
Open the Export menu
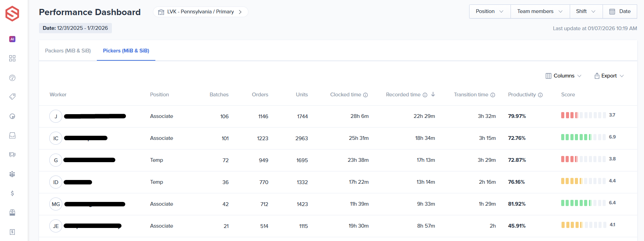pos(609,76)
